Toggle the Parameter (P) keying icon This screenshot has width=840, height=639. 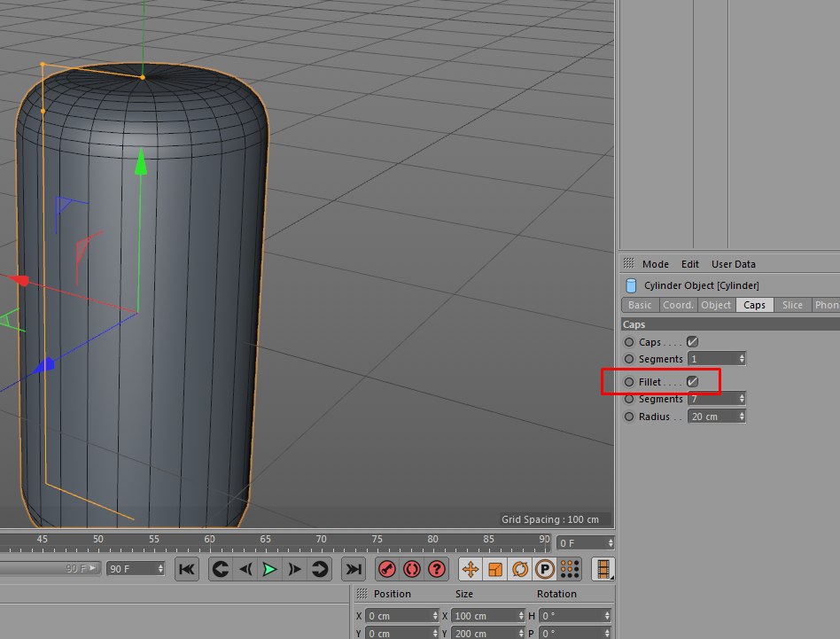point(545,569)
